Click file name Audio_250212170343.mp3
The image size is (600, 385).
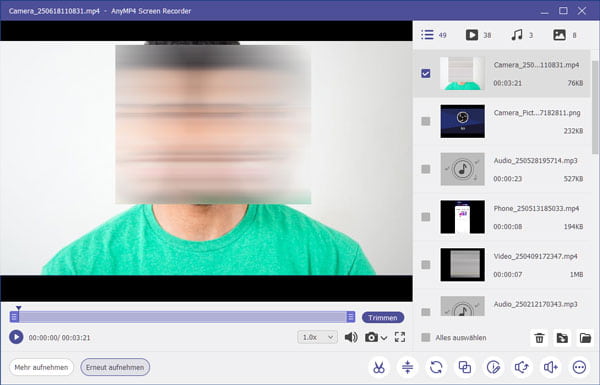tap(535, 304)
